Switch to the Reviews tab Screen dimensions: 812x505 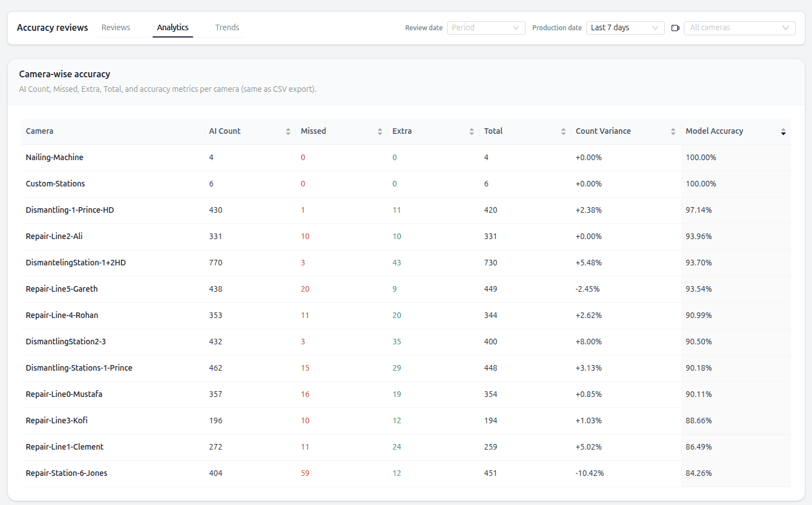115,27
